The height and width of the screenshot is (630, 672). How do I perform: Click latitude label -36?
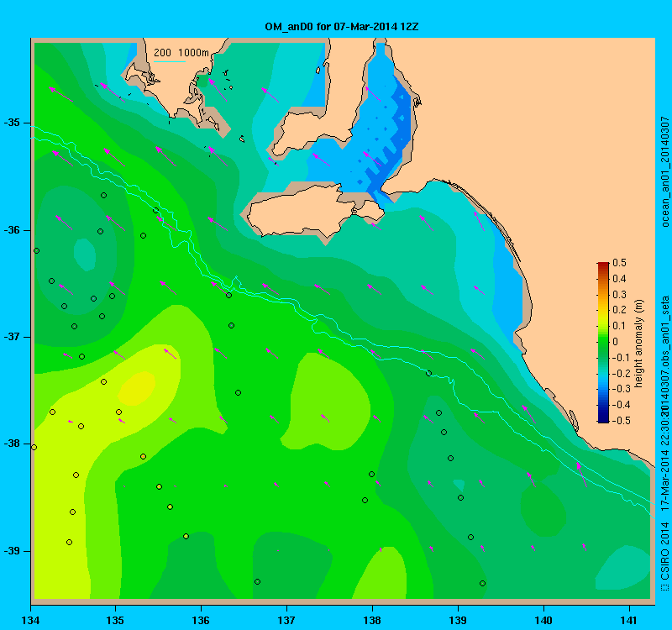click(x=12, y=230)
